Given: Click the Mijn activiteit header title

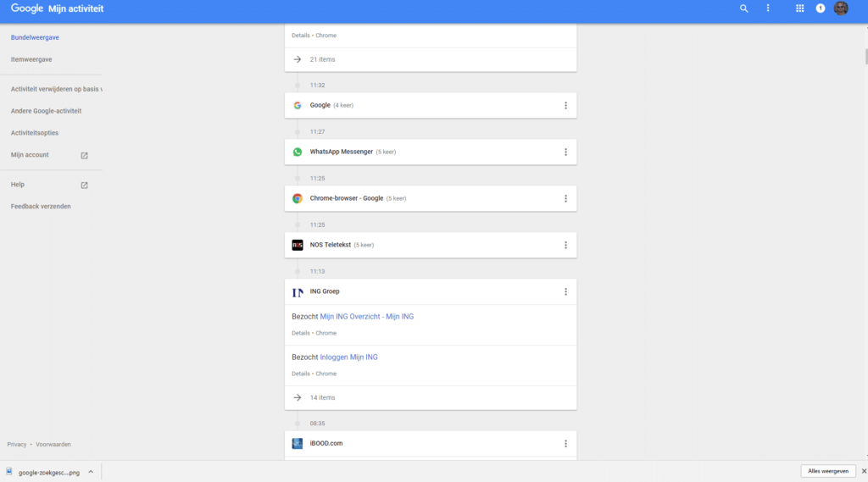Looking at the screenshot, I should (x=75, y=8).
